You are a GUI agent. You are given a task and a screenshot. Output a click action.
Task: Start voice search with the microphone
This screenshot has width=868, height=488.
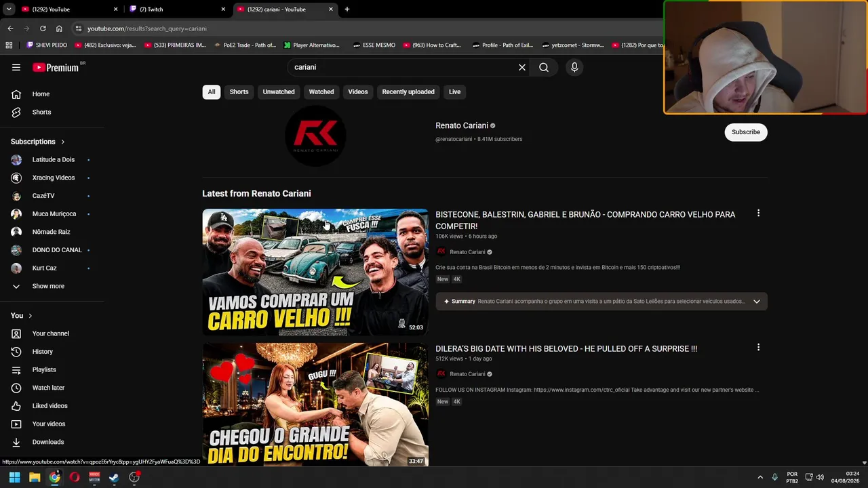(x=574, y=67)
